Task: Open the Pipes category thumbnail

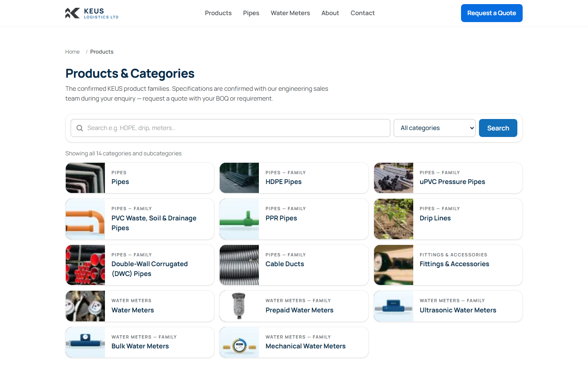Action: click(x=85, y=178)
